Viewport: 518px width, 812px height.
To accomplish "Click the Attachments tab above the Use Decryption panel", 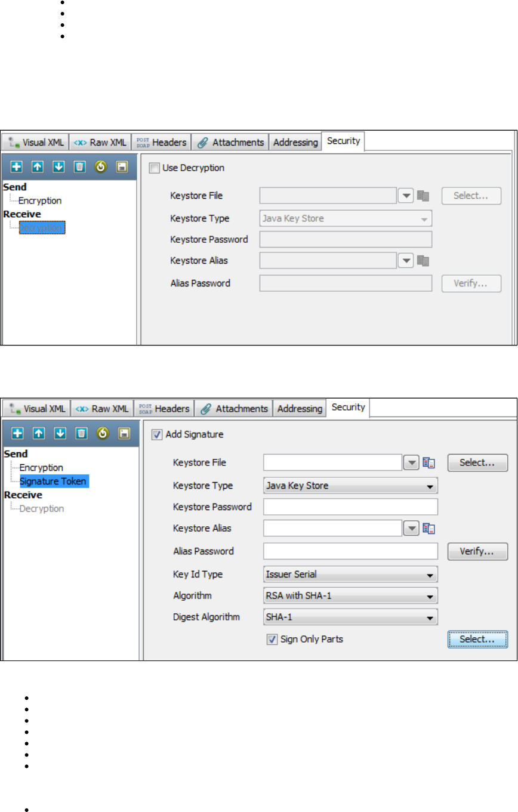I will coord(229,142).
